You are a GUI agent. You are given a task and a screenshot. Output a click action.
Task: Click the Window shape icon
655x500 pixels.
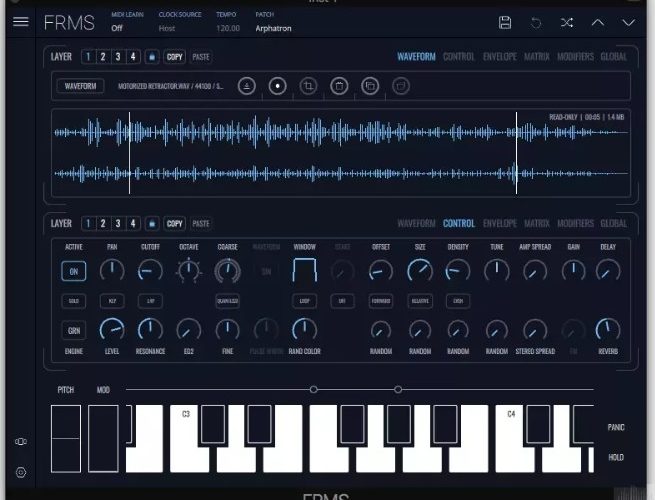[x=305, y=270]
